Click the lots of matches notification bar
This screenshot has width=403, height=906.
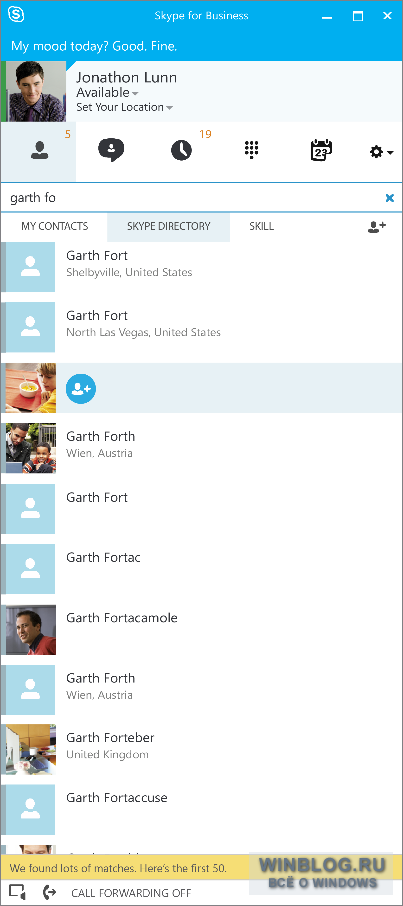click(201, 868)
